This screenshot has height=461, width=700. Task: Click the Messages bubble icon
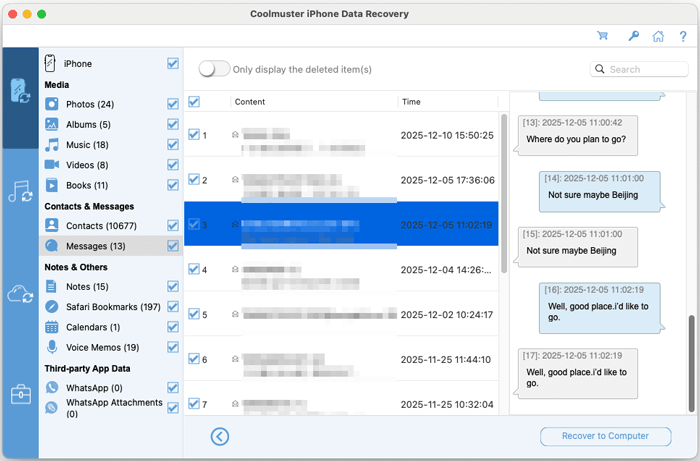(52, 245)
